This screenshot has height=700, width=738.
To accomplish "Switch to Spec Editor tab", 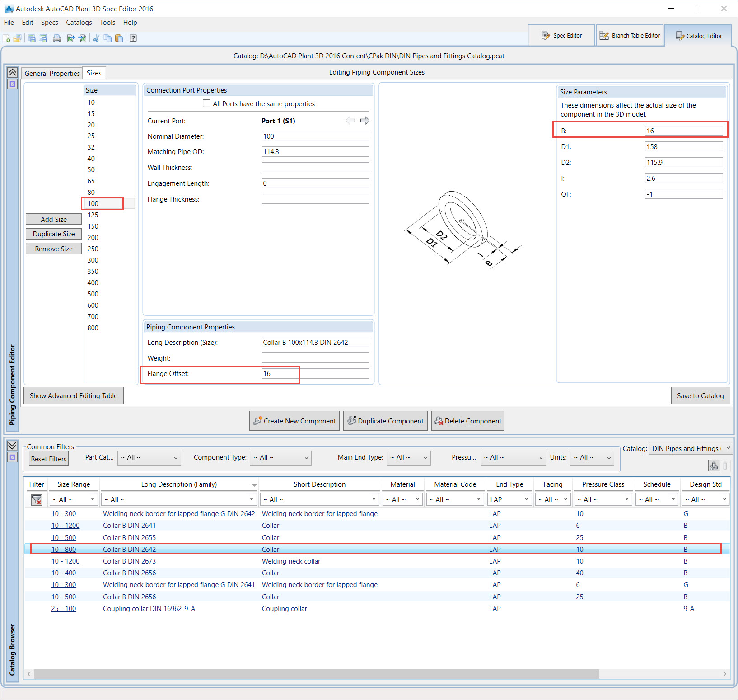I will 561,35.
